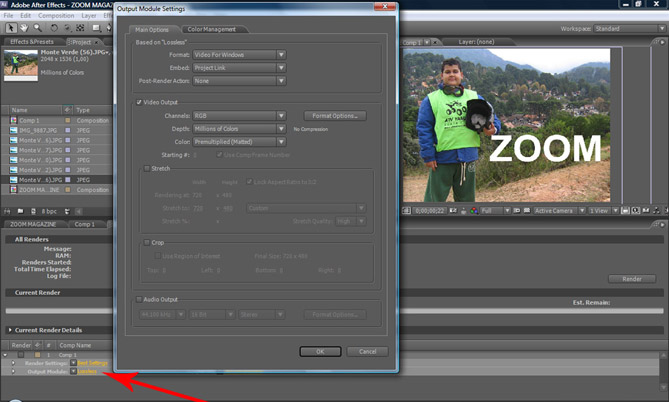Toggle the Video Output checkbox
Screen dimensions: 669x402
138,102
